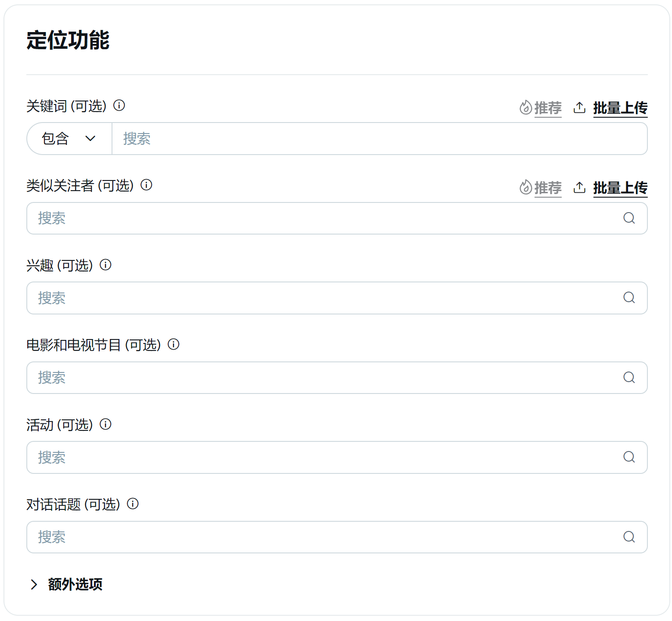
Task: Click search magnifier in 对话话题 field
Action: 629,537
